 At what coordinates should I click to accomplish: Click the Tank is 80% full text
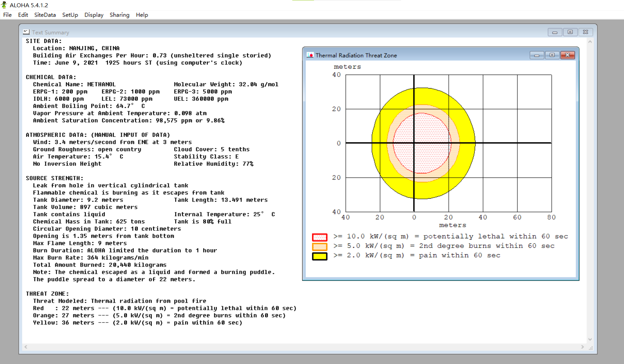pyautogui.click(x=203, y=222)
